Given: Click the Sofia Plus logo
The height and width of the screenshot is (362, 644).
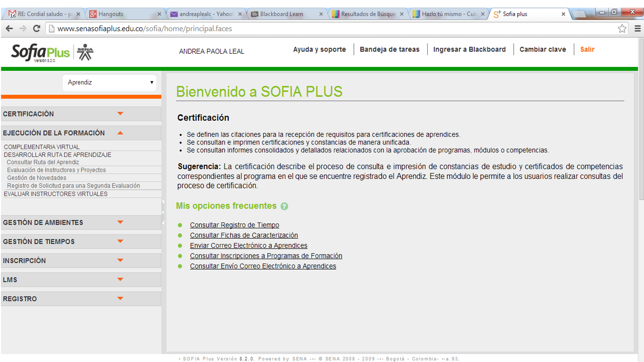Looking at the screenshot, I should coord(40,52).
